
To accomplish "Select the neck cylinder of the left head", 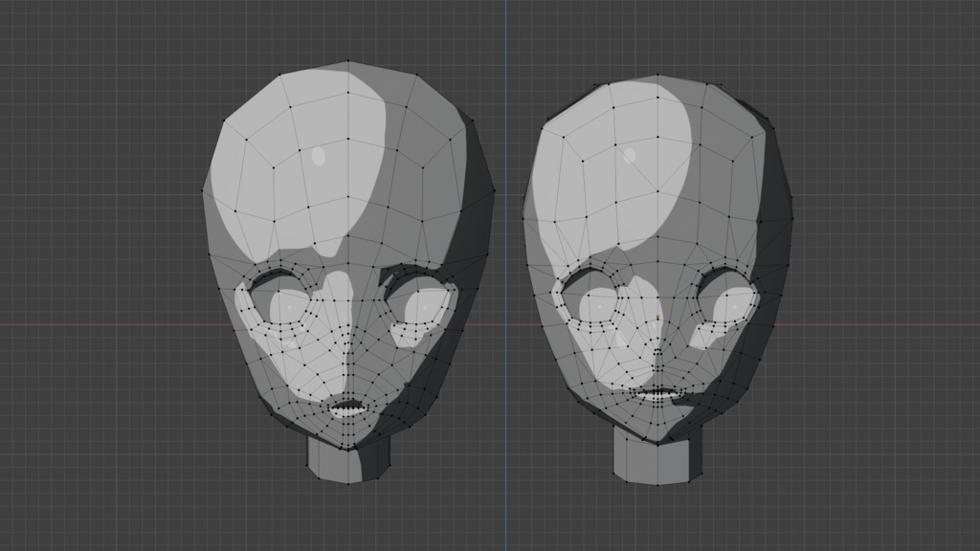I will (x=348, y=458).
